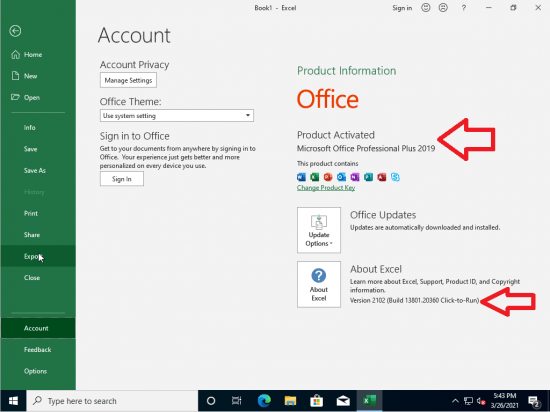Viewport: 550px width, 412px height.
Task: Click the network icon in system tray
Action: [x=468, y=401]
